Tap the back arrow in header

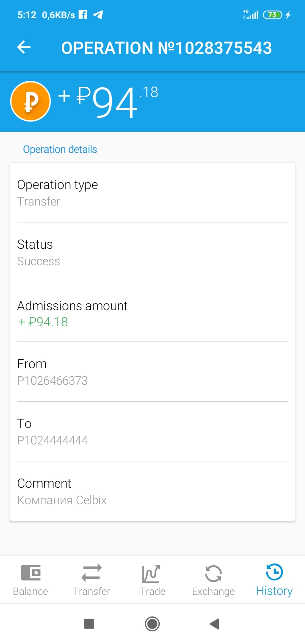(x=24, y=47)
